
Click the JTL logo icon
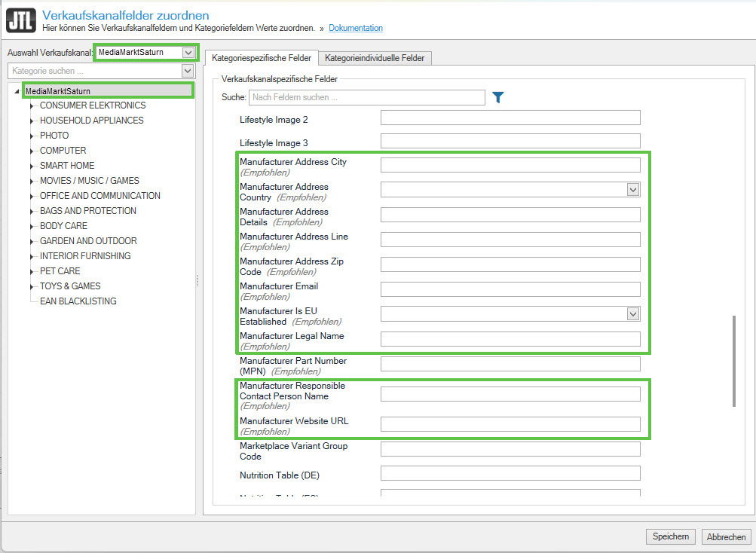tap(21, 20)
